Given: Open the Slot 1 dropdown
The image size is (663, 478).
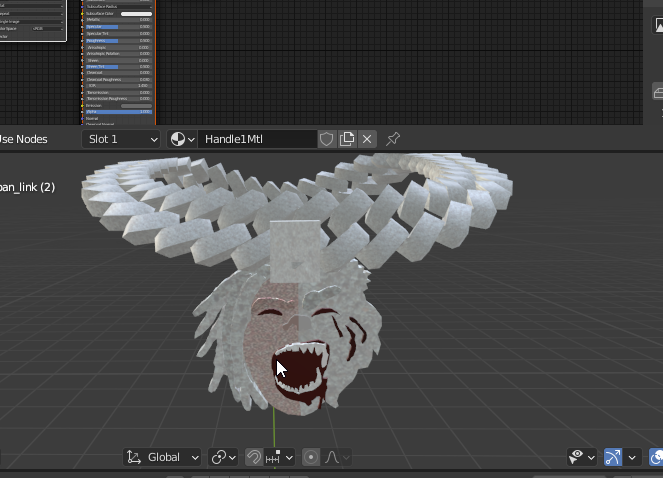Looking at the screenshot, I should [121, 139].
